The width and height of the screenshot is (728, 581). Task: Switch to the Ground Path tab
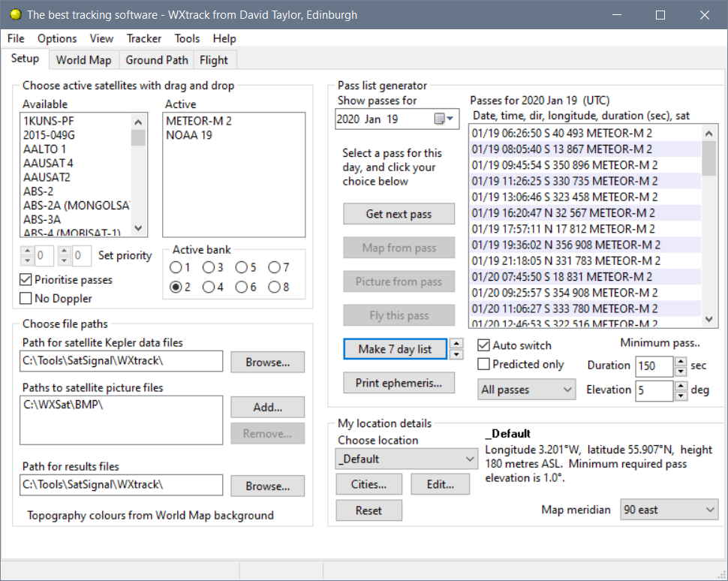(157, 60)
